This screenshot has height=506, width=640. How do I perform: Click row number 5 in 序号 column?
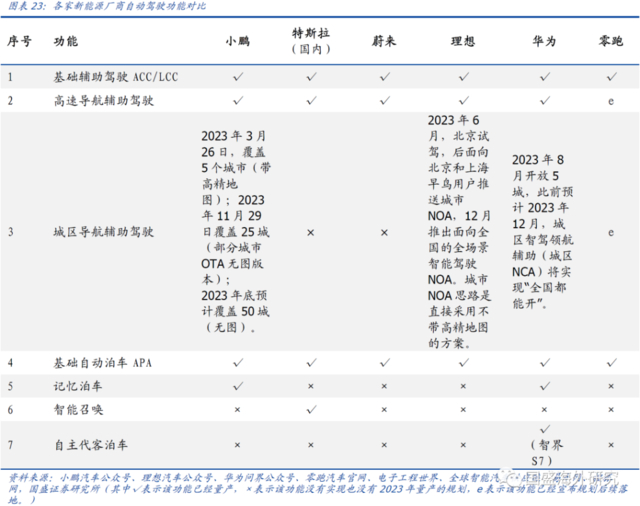click(x=10, y=386)
